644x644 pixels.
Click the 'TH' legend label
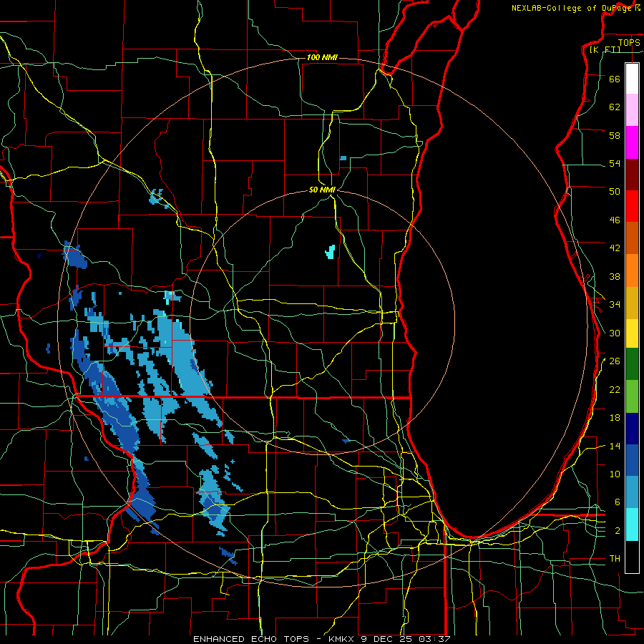click(615, 559)
